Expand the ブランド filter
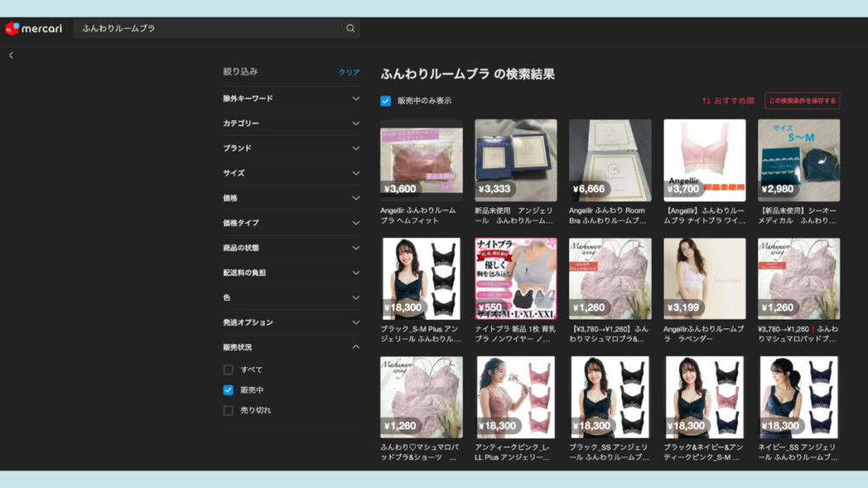The image size is (868, 488). point(291,148)
